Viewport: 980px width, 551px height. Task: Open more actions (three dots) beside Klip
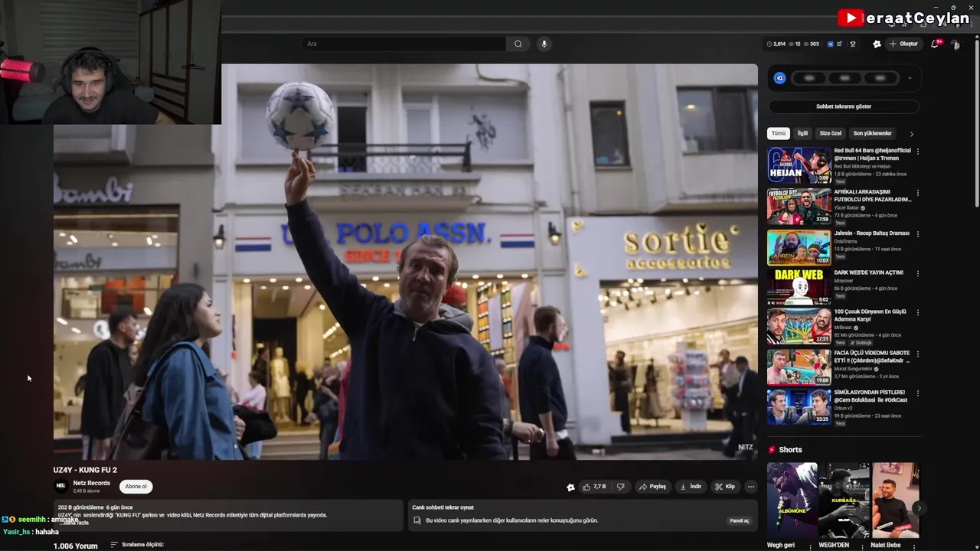(750, 487)
